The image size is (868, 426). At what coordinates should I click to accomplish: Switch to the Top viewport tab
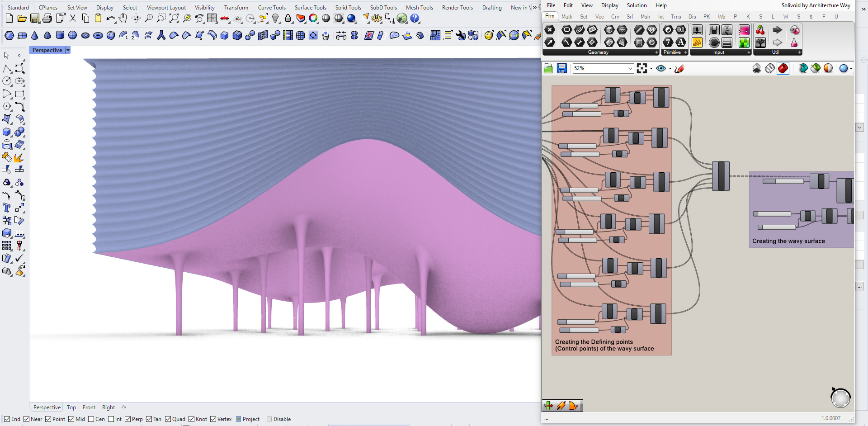click(x=71, y=407)
